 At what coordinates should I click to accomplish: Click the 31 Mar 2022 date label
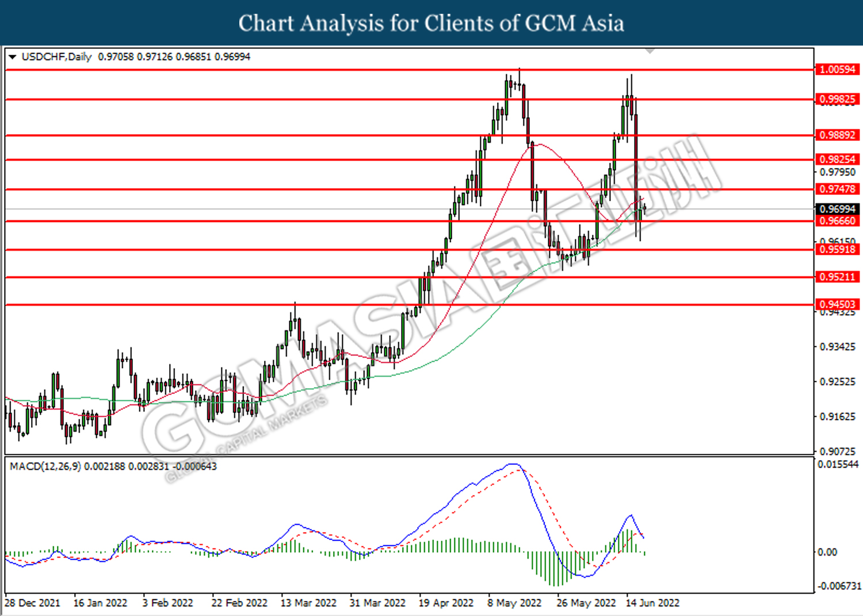(x=377, y=603)
